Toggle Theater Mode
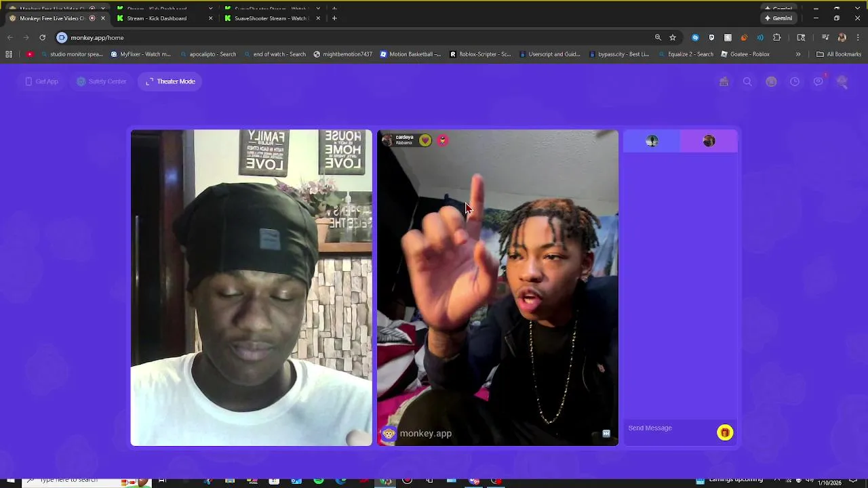868x488 pixels. 170,81
